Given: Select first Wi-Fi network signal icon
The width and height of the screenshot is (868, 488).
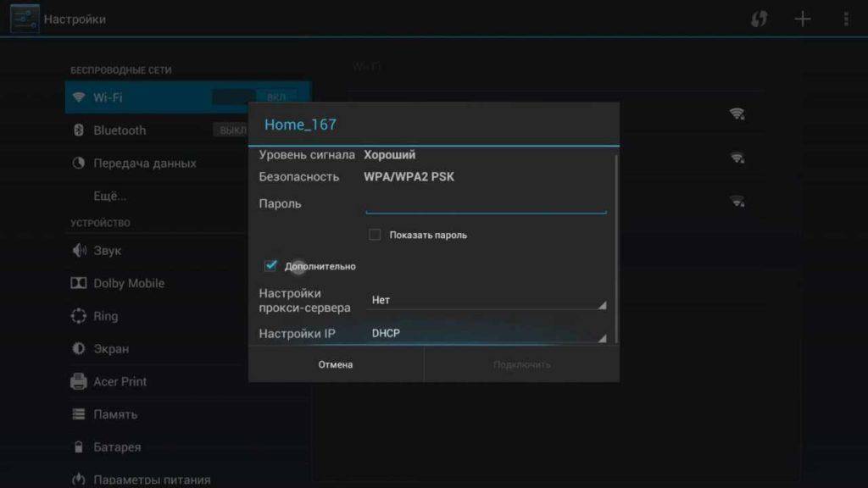Looking at the screenshot, I should pos(737,114).
